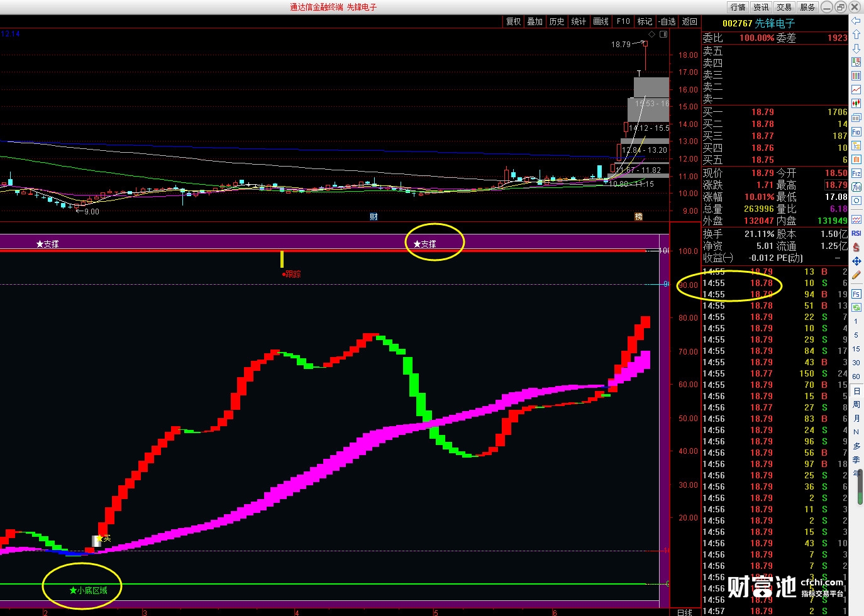The width and height of the screenshot is (864, 616).
Task: Click the 历史 history button
Action: pos(557,21)
